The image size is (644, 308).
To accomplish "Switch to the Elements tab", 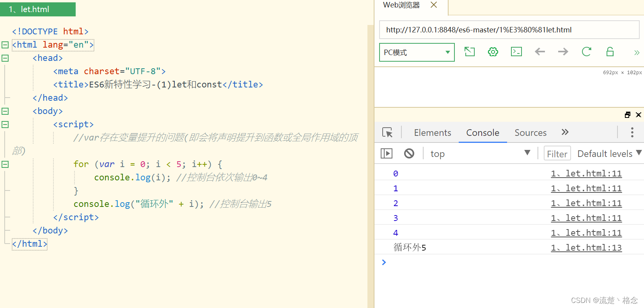I will pyautogui.click(x=433, y=133).
